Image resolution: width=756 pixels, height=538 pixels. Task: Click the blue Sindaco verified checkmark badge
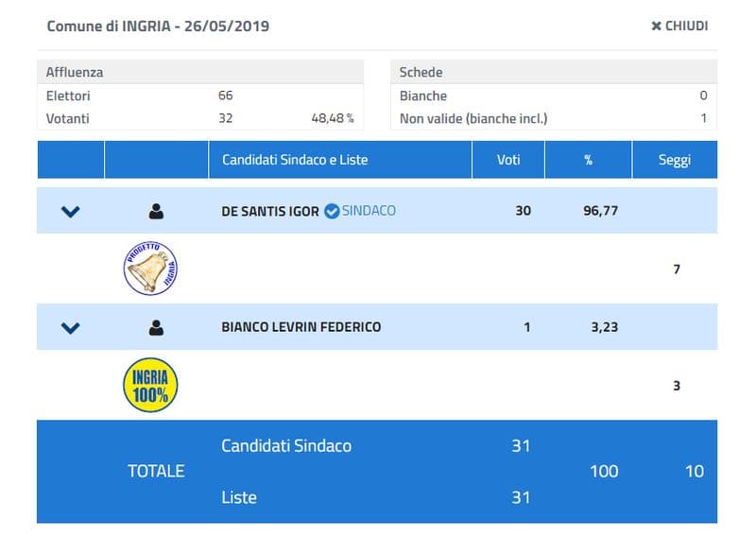pos(332,211)
